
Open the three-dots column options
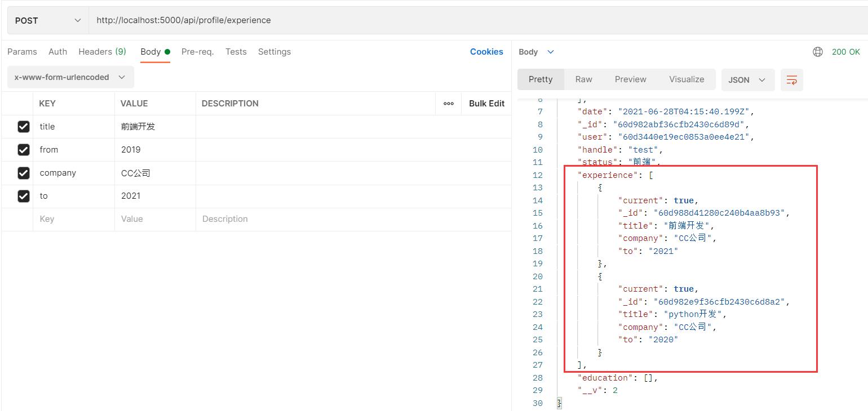[x=449, y=104]
